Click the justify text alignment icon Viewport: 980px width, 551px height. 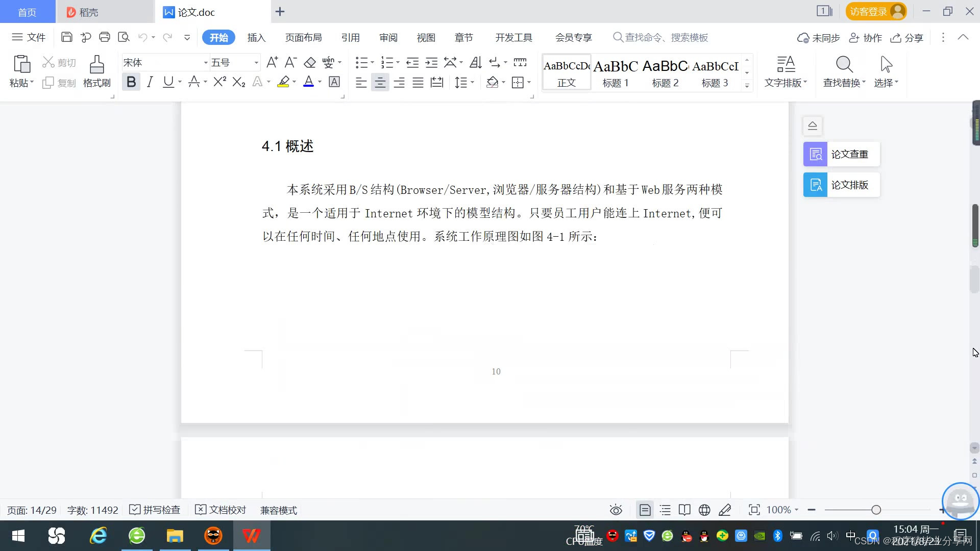coord(418,82)
